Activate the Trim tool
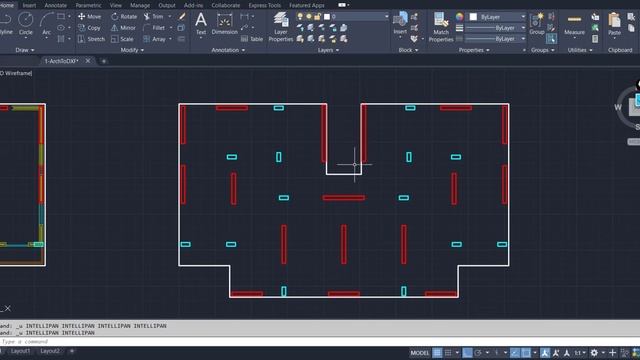Screen dimensions: 640x360 [x=153, y=17]
